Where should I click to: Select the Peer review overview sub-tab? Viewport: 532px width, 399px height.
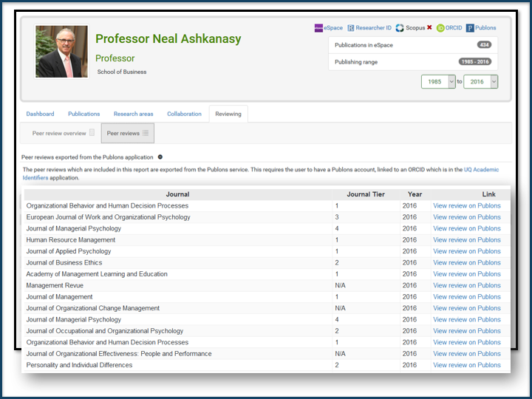[x=64, y=133]
